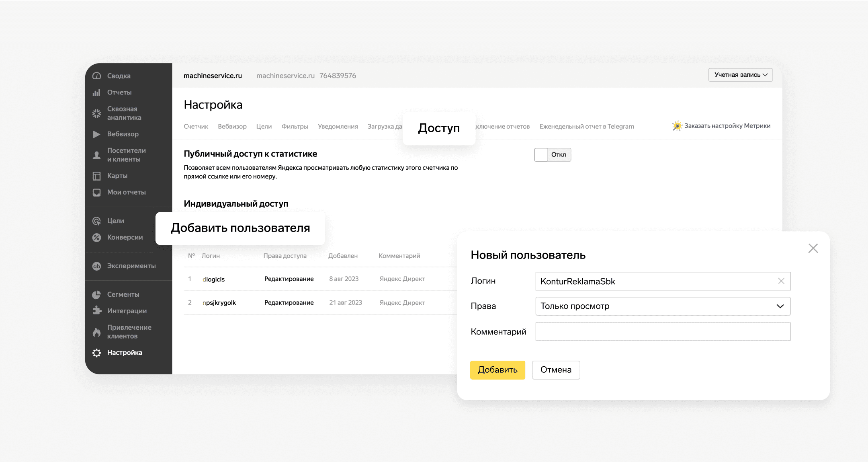868x462 pixels.
Task: Click Яндекс Директ comment in dlogicls row
Action: [402, 279]
